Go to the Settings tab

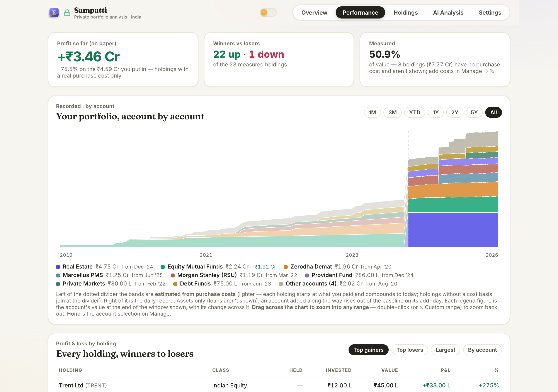click(490, 12)
